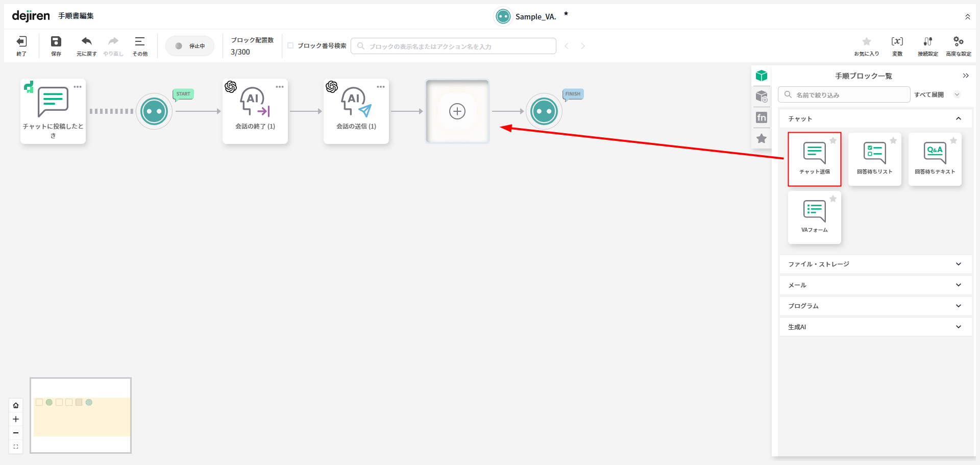Click the fn function tab icon
980x465 pixels.
click(762, 117)
